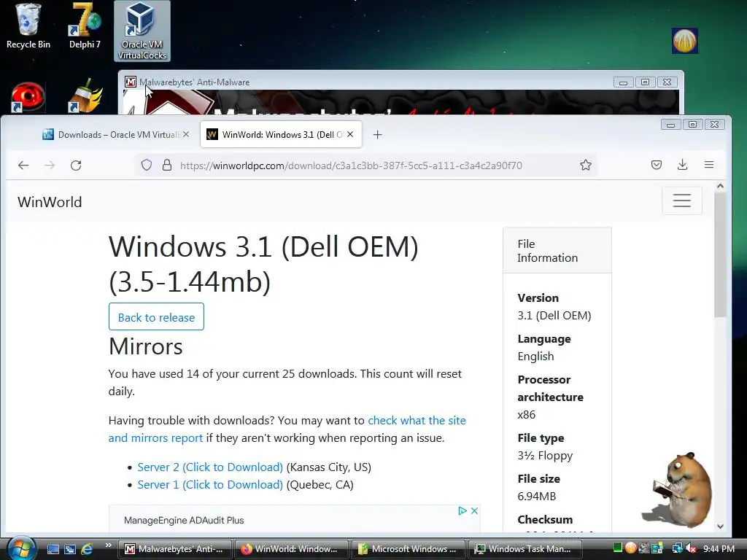Click the WinWorld site brand link
The image size is (747, 560).
(50, 202)
